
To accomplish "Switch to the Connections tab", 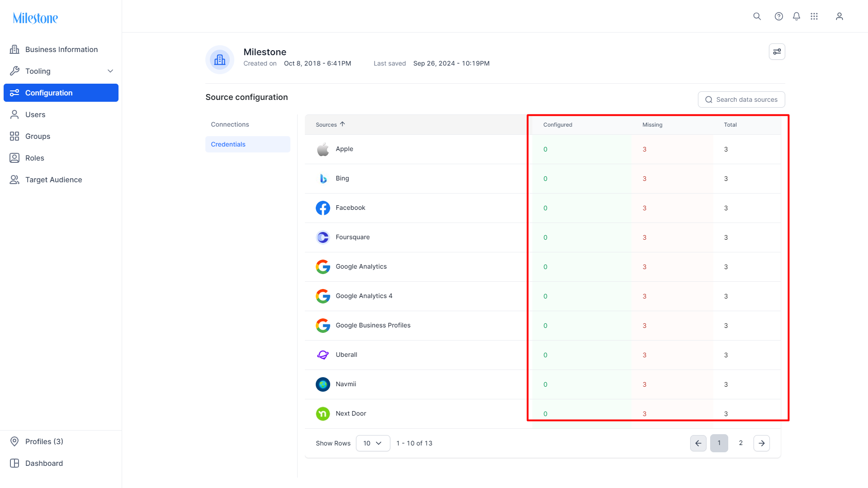I will tap(248, 124).
